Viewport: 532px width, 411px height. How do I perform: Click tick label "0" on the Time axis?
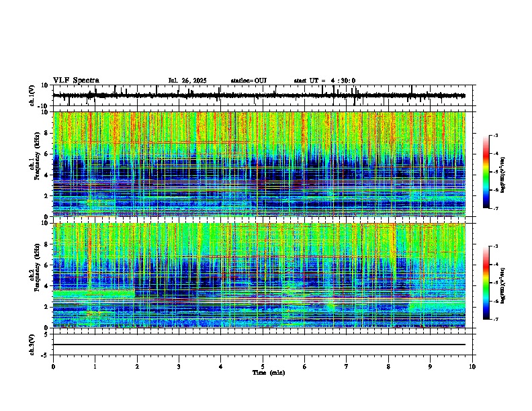[x=53, y=367]
